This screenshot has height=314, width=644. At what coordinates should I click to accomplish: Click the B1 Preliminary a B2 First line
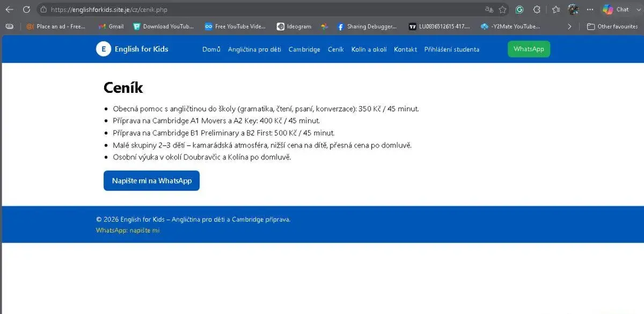pyautogui.click(x=224, y=133)
